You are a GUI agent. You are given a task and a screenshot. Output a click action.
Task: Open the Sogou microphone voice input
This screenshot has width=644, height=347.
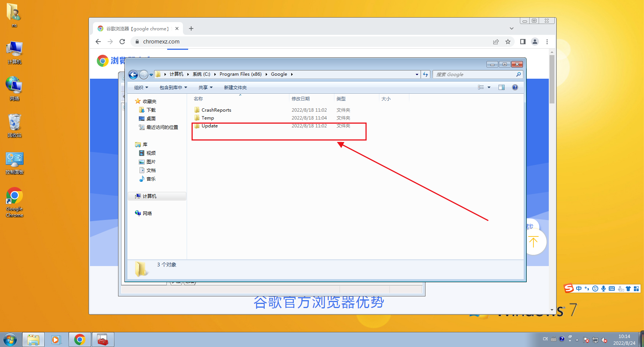click(604, 289)
